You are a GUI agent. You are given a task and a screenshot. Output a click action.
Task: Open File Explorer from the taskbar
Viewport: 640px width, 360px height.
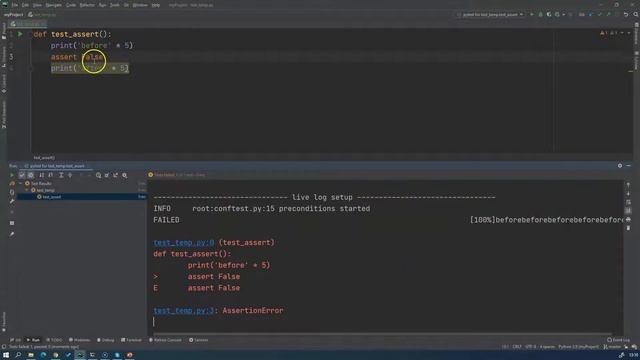coord(31,355)
